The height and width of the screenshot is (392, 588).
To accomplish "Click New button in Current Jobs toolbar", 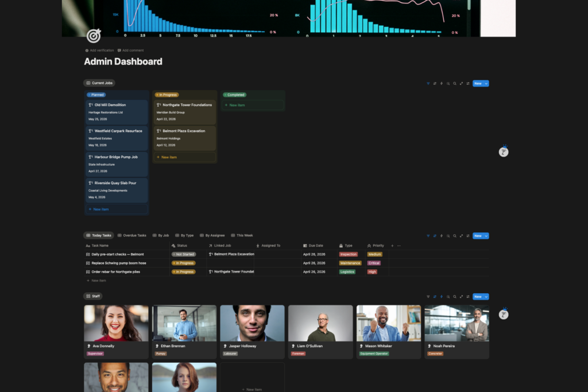I will (x=478, y=84).
